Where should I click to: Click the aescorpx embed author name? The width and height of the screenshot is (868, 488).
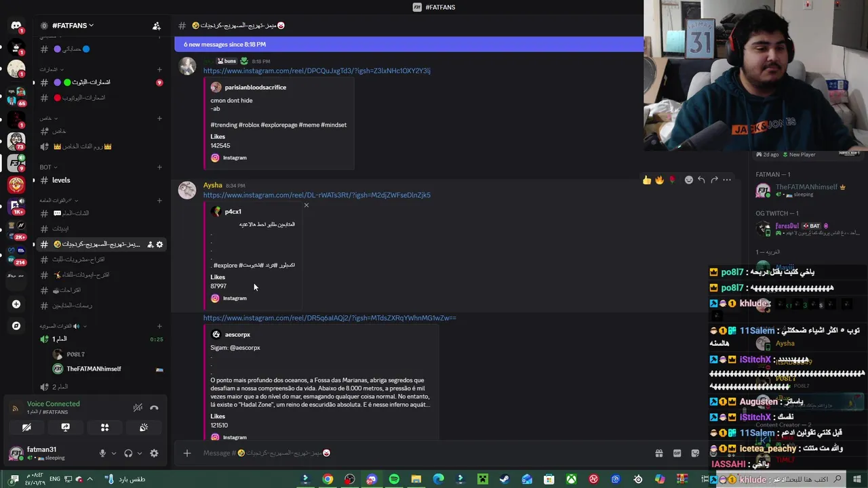click(237, 335)
